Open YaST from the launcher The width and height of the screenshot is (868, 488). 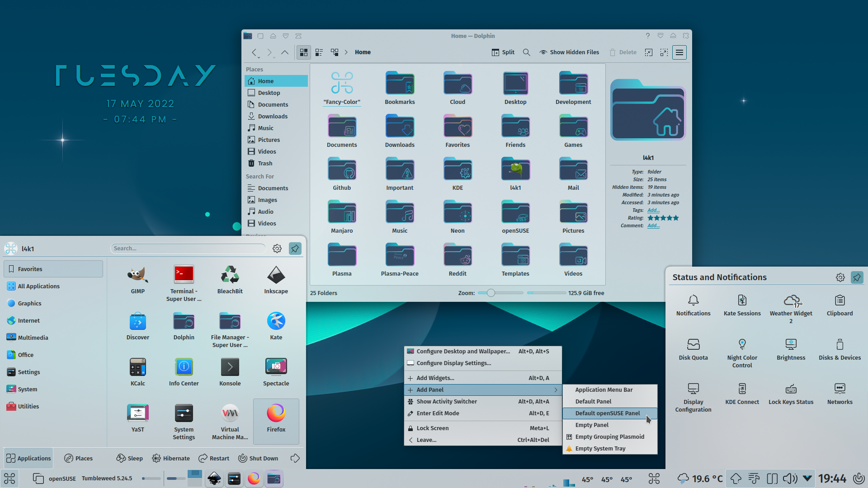(x=138, y=418)
